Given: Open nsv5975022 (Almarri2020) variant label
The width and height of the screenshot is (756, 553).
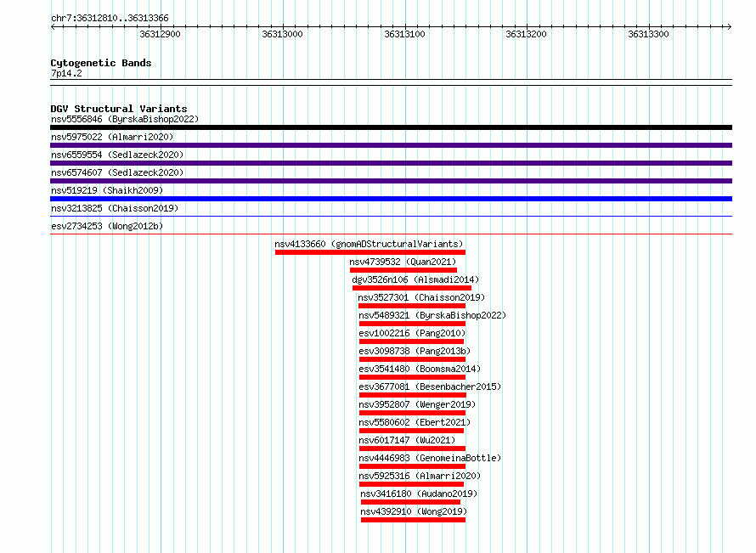Looking at the screenshot, I should click(x=112, y=137).
